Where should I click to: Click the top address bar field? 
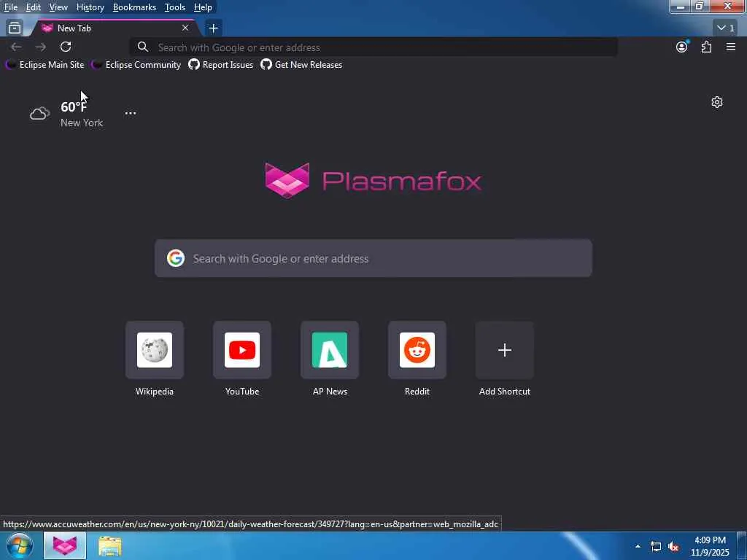(x=374, y=47)
